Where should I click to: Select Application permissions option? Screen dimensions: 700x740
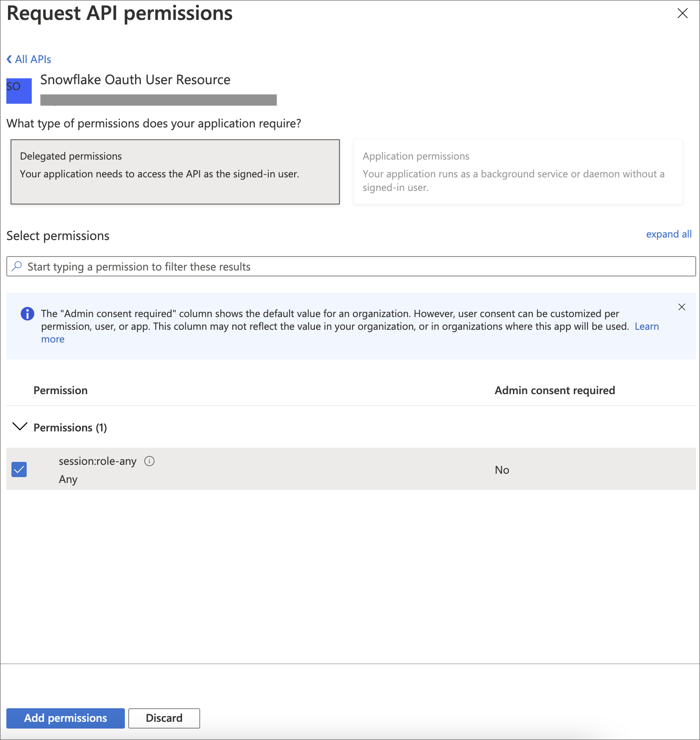click(x=517, y=172)
